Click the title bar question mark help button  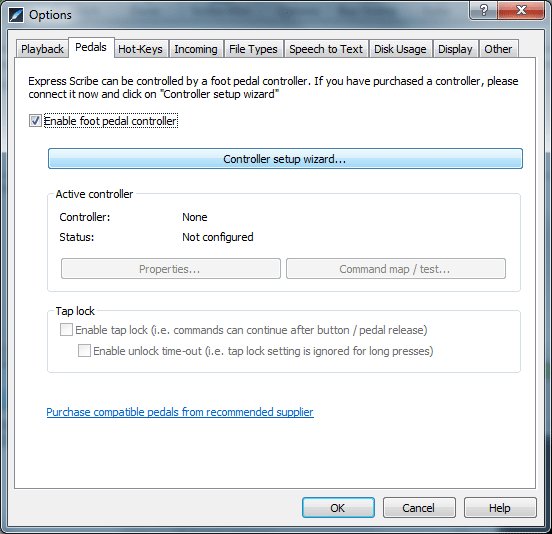click(x=484, y=10)
